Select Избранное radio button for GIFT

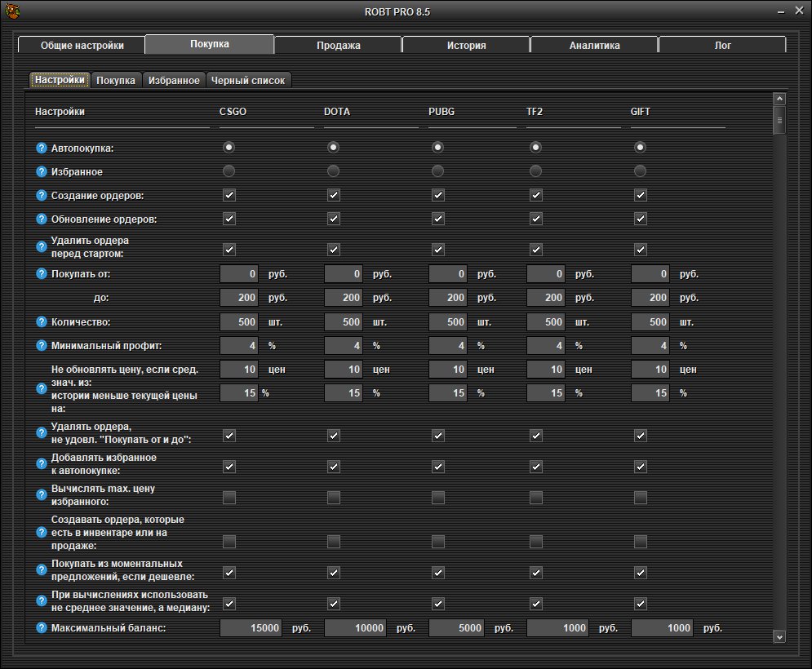coord(641,171)
